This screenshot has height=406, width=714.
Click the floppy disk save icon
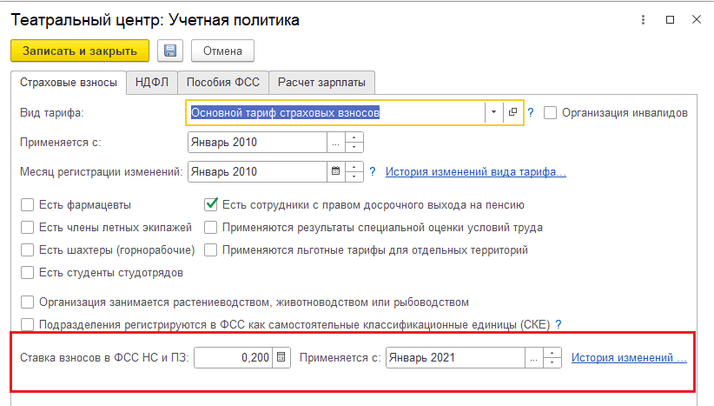click(x=170, y=51)
